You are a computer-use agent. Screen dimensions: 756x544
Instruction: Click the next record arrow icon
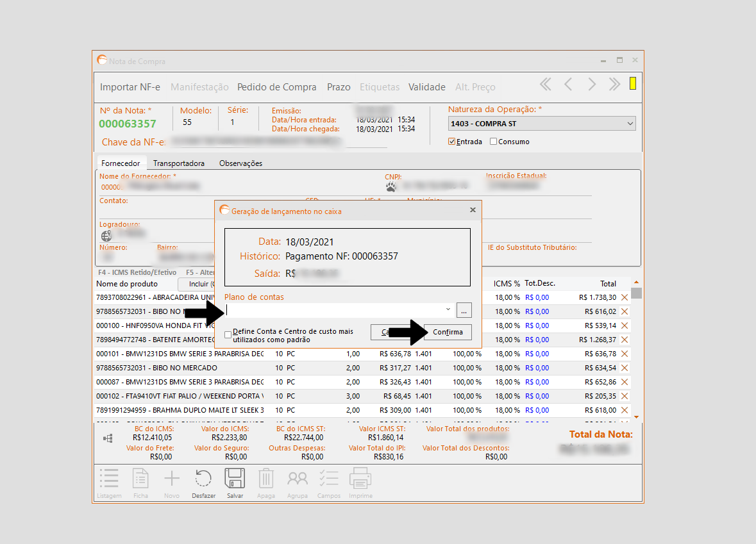click(592, 85)
